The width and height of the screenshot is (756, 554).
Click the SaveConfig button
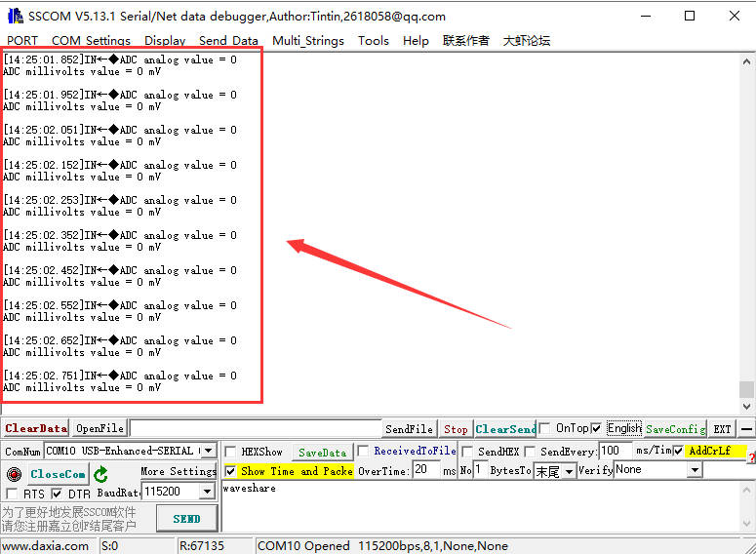tap(675, 428)
